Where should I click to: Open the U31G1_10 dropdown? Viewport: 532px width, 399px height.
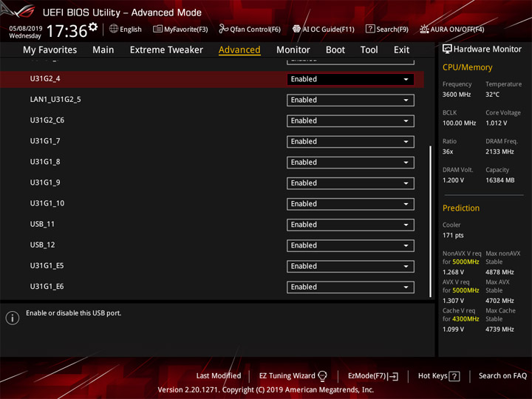(x=350, y=204)
